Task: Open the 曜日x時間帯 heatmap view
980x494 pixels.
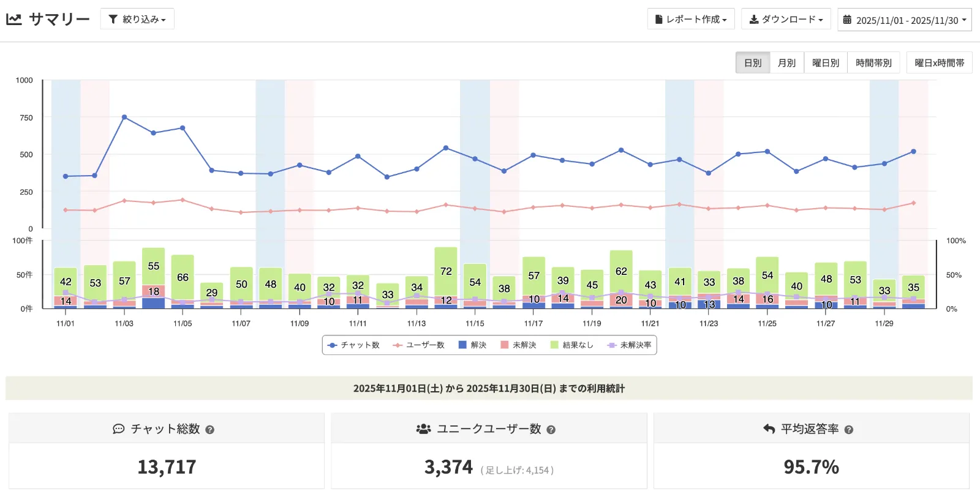Action: (x=939, y=62)
